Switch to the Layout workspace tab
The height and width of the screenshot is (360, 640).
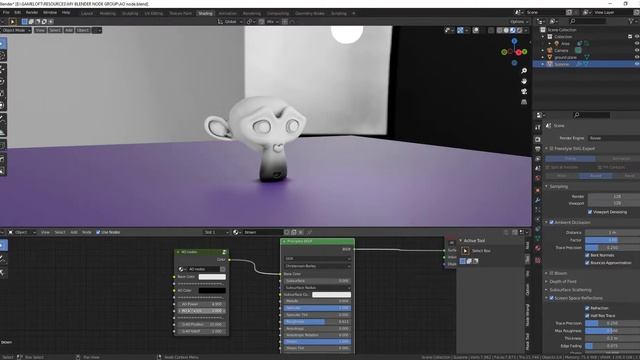[87, 13]
